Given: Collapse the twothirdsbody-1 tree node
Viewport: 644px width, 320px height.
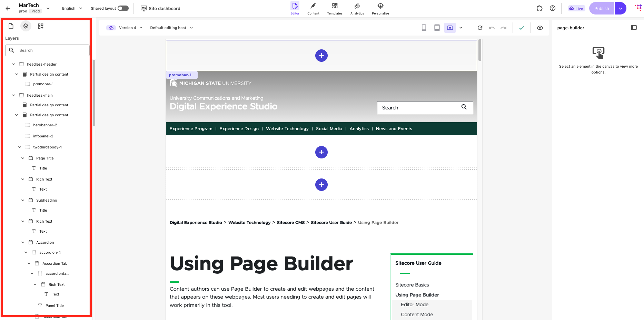Looking at the screenshot, I should pyautogui.click(x=20, y=147).
